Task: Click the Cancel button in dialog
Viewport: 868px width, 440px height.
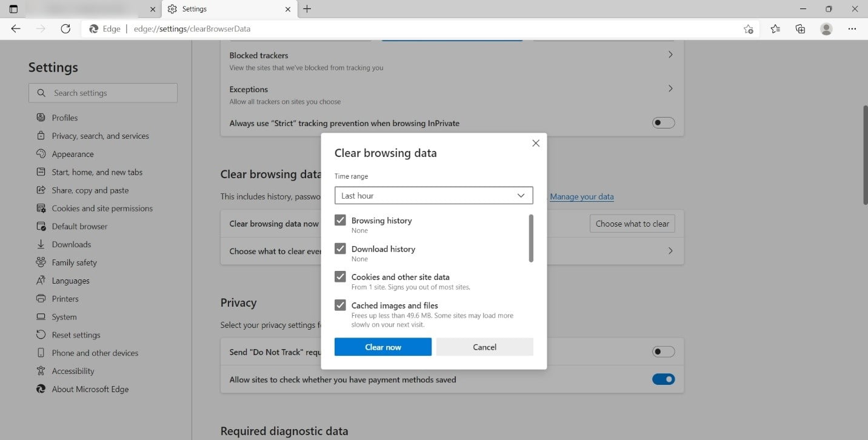Action: click(x=484, y=347)
